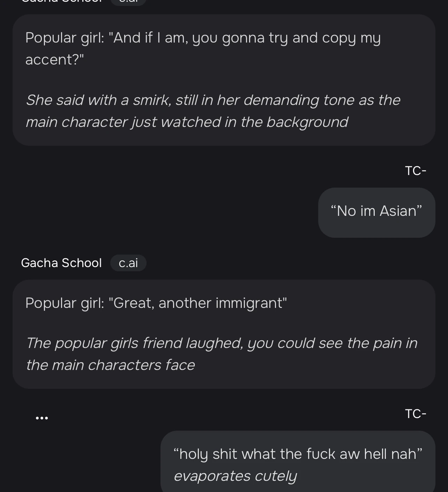Click the c.ai badge next to Gacha School

pos(128,263)
